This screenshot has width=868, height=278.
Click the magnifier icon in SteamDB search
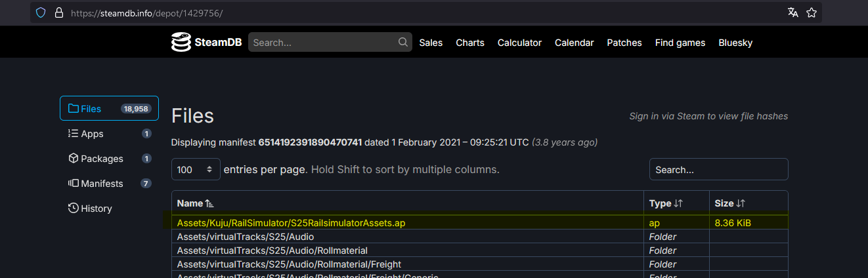pos(402,43)
